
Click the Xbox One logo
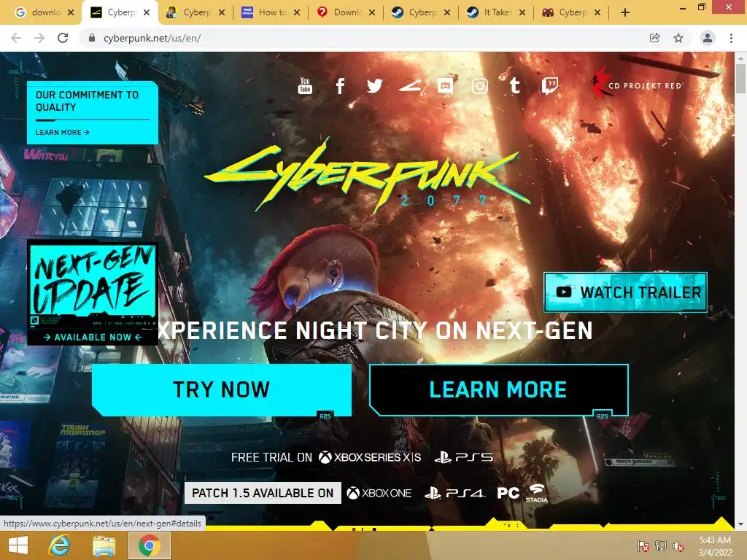tap(379, 494)
